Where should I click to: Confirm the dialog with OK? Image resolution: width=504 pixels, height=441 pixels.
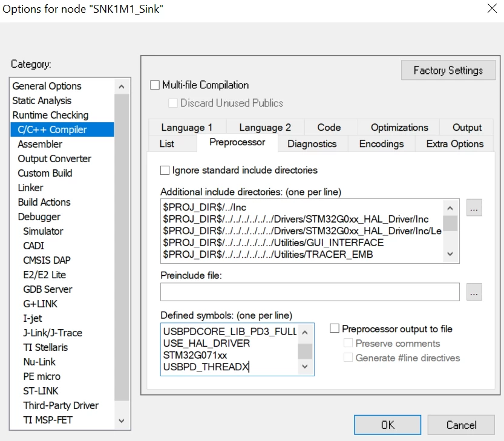coord(388,425)
